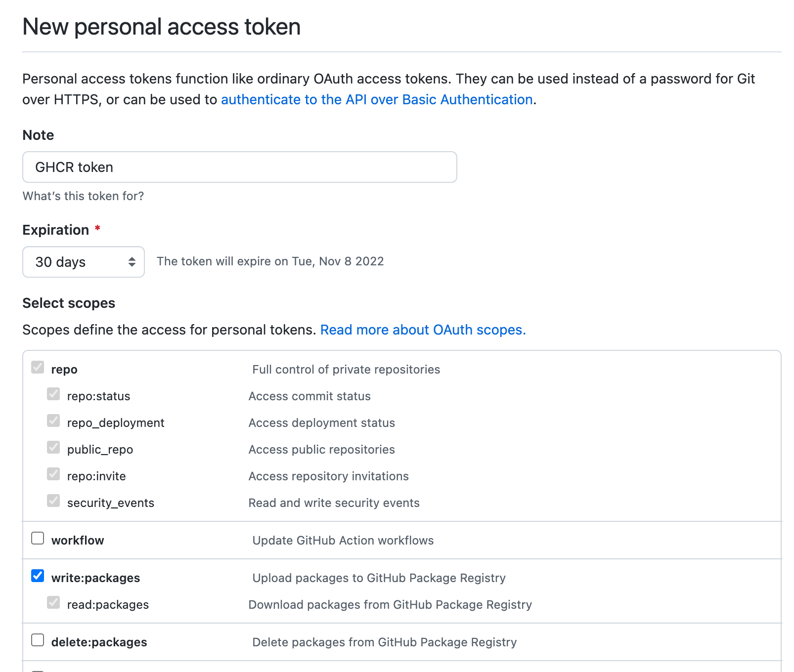Click the Note field containing GHCR token
Viewport: 794px width, 672px height.
click(240, 167)
